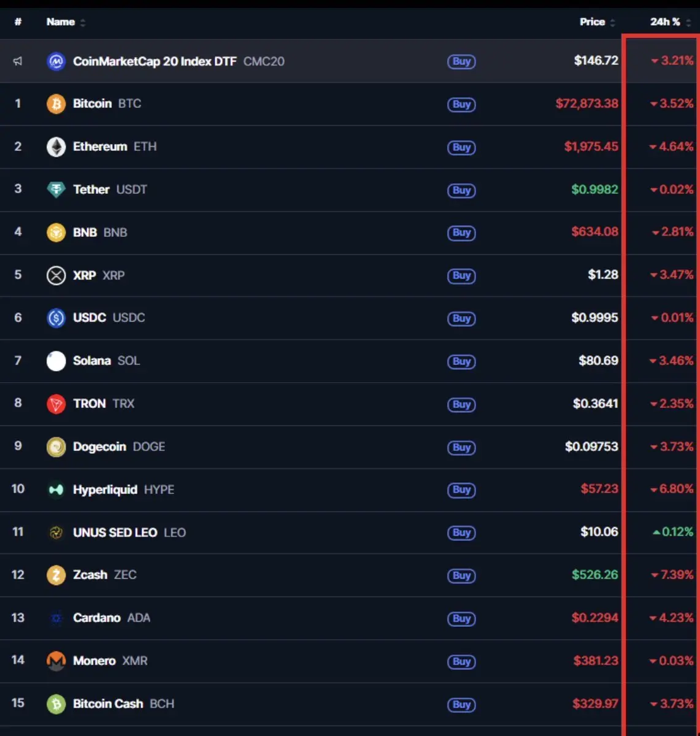Click the $526.26 Zcash price
700x736 pixels.
594,575
